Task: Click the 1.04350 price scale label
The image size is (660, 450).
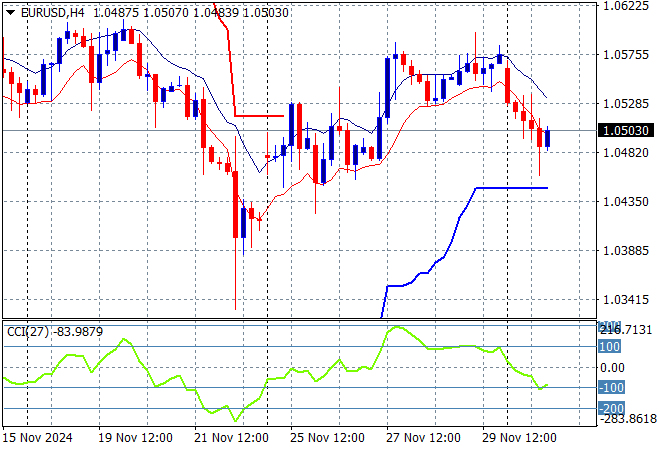Action: pyautogui.click(x=626, y=201)
